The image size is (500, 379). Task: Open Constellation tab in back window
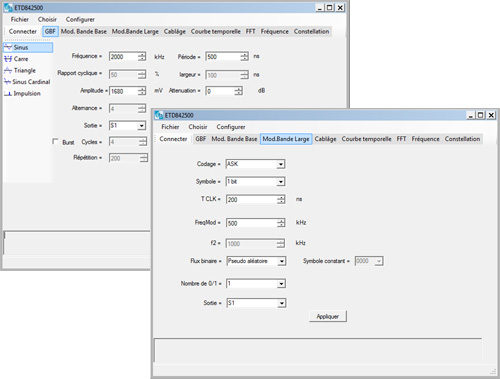[312, 31]
